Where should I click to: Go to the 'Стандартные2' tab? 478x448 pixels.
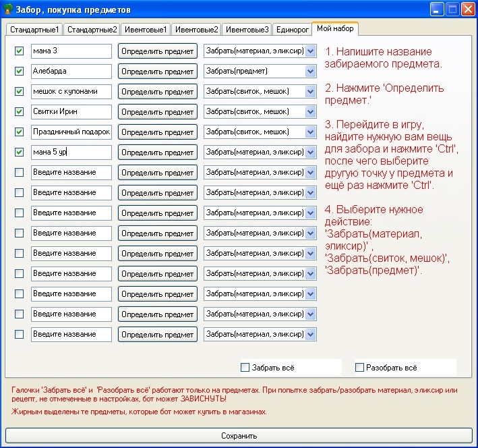click(x=92, y=30)
